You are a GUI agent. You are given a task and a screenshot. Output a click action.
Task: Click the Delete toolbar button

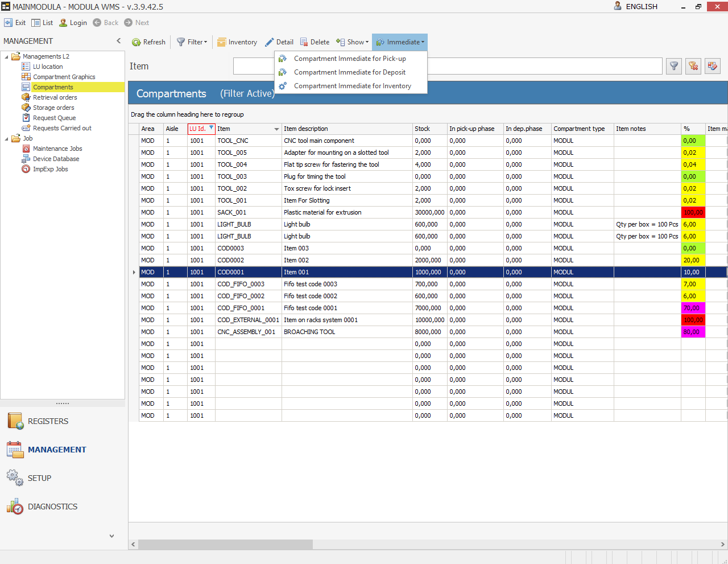[x=315, y=42]
